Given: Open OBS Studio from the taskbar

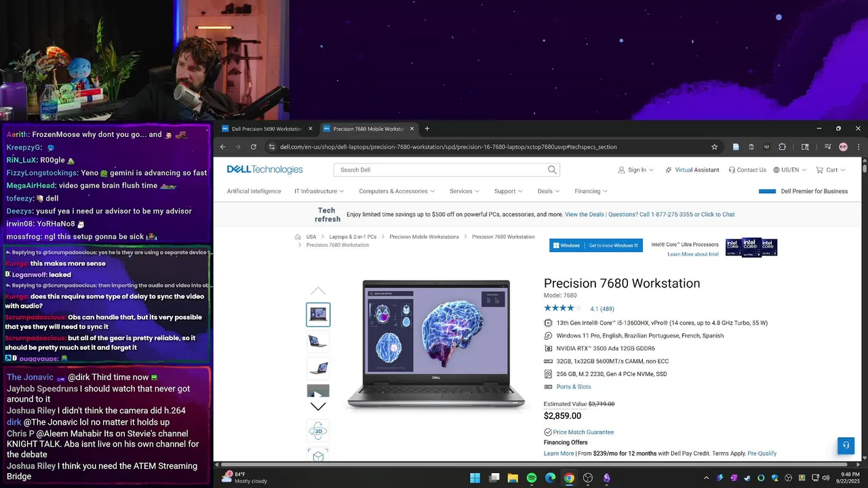Looking at the screenshot, I should pyautogui.click(x=588, y=478).
